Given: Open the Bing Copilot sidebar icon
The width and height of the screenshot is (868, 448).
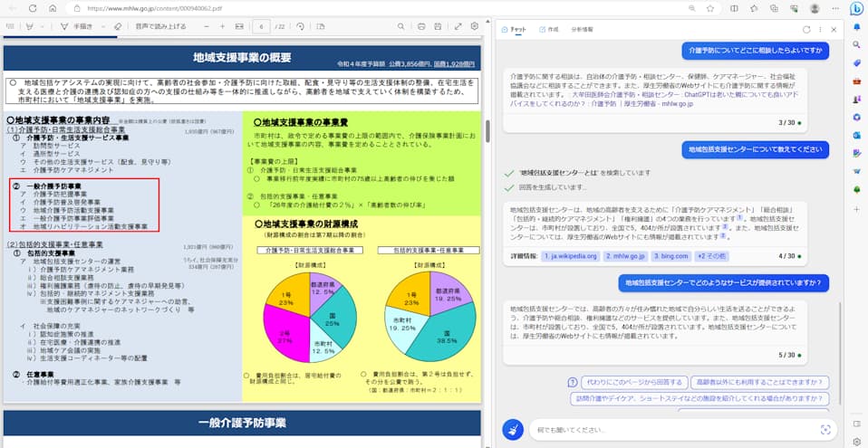Looking at the screenshot, I should 856,9.
